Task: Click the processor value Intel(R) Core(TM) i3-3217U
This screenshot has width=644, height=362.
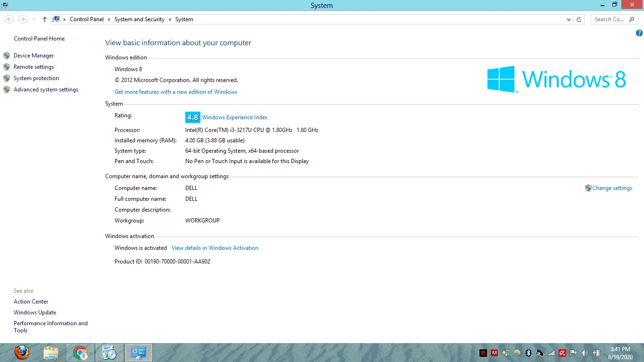Action: coord(252,130)
